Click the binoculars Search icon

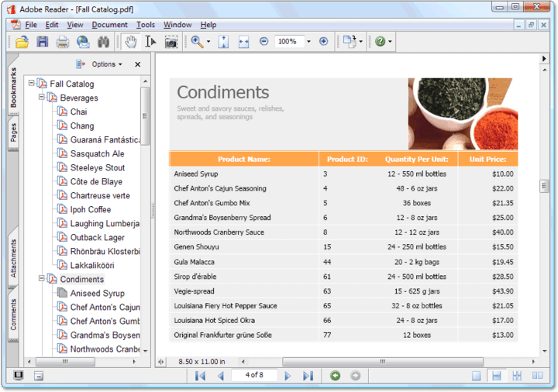point(102,42)
